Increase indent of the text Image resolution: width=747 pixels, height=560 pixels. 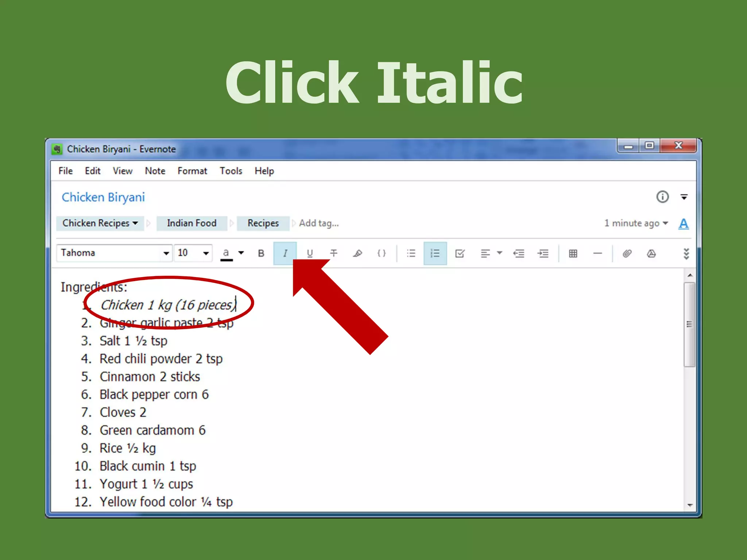[x=543, y=253]
